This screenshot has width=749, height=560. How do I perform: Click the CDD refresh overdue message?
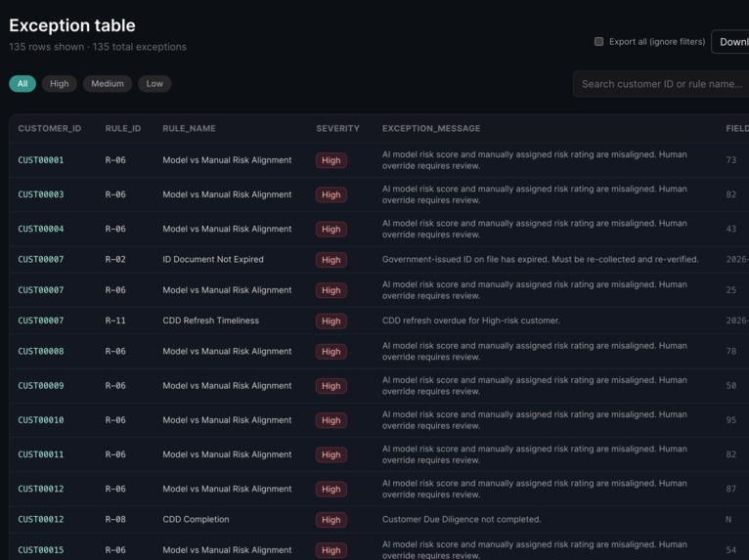click(x=471, y=321)
